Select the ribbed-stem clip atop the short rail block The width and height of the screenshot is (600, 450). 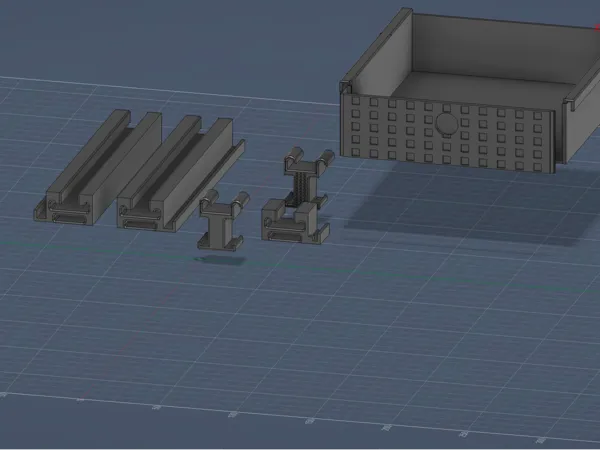(x=308, y=176)
